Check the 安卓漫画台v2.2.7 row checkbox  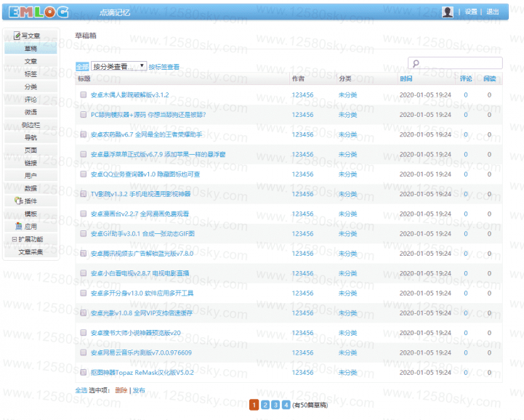(83, 214)
